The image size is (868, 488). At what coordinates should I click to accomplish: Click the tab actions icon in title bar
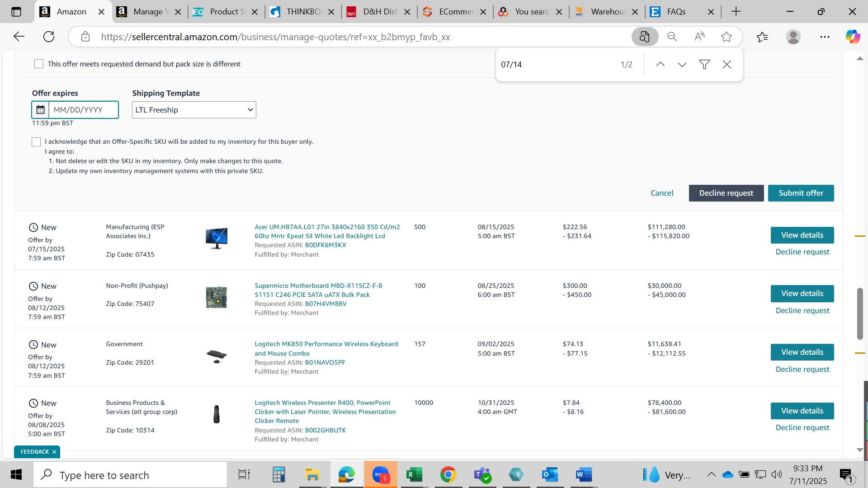16,12
